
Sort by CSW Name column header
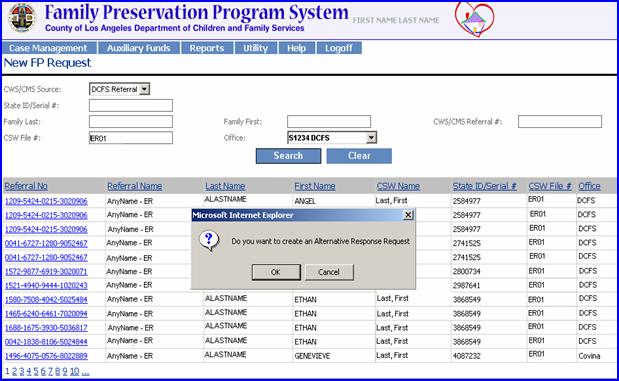pos(398,186)
